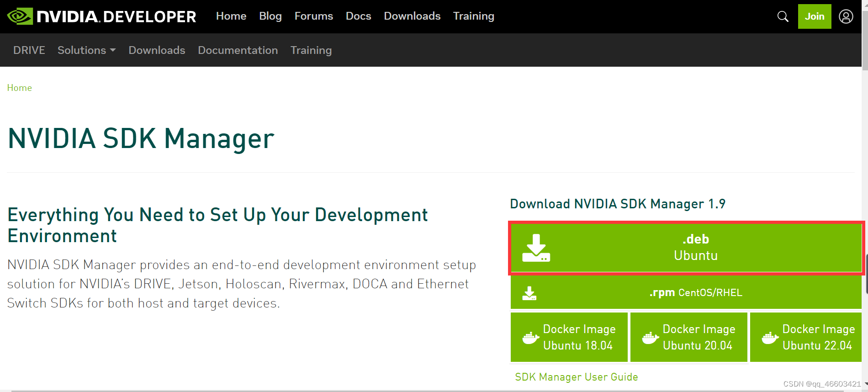Image resolution: width=868 pixels, height=392 pixels.
Task: Click the .rpm download tray icon
Action: click(x=529, y=293)
